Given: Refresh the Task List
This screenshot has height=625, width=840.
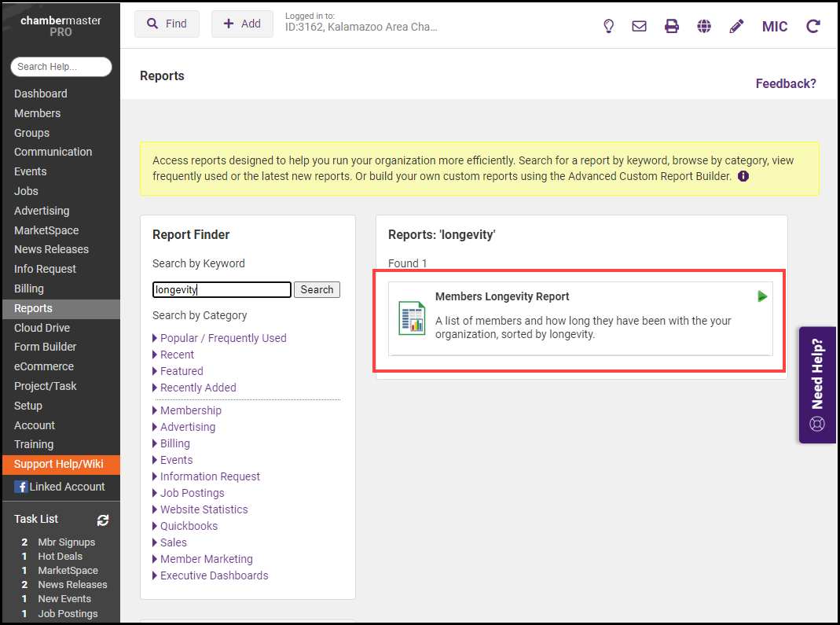Looking at the screenshot, I should 103,520.
